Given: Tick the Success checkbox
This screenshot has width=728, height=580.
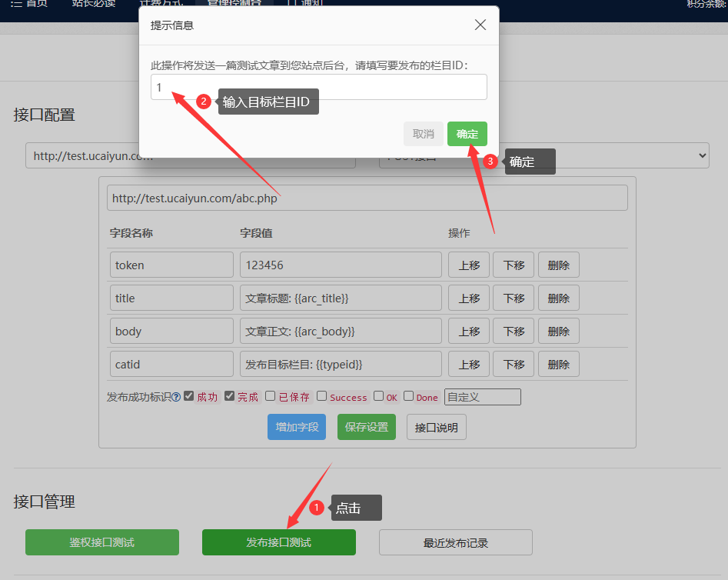Looking at the screenshot, I should [x=321, y=396].
